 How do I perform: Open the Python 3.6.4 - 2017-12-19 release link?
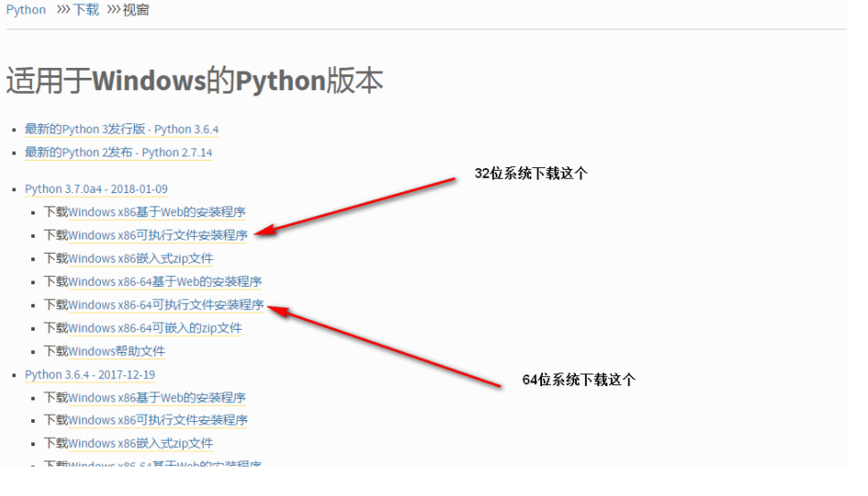coord(90,375)
